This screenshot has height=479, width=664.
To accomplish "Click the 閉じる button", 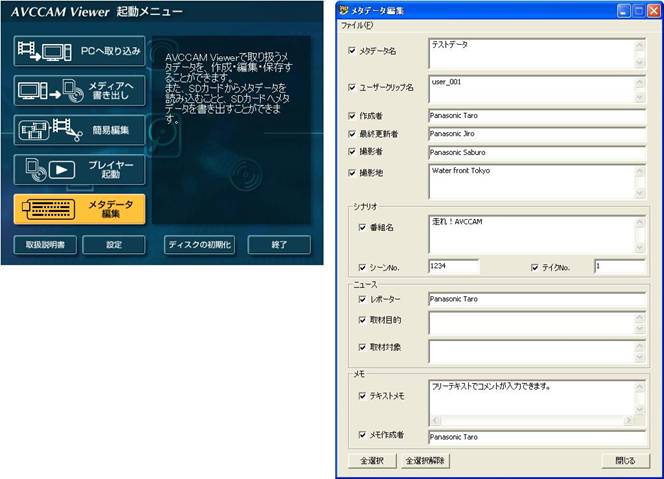I will point(625,461).
